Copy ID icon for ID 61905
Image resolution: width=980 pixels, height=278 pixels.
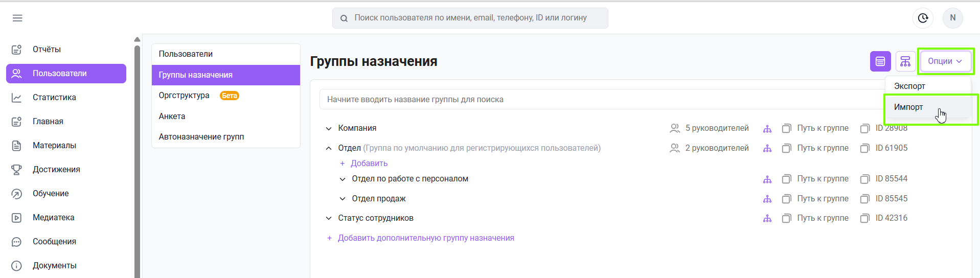[865, 149]
